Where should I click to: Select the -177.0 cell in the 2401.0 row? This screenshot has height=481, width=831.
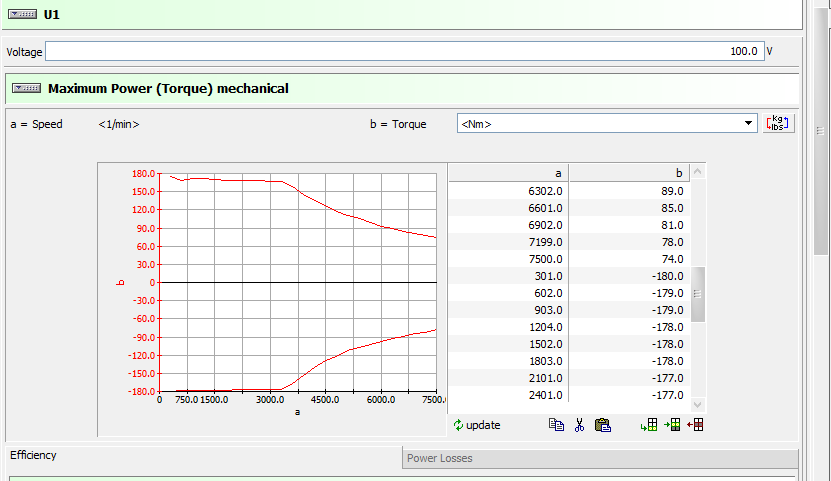coord(629,395)
